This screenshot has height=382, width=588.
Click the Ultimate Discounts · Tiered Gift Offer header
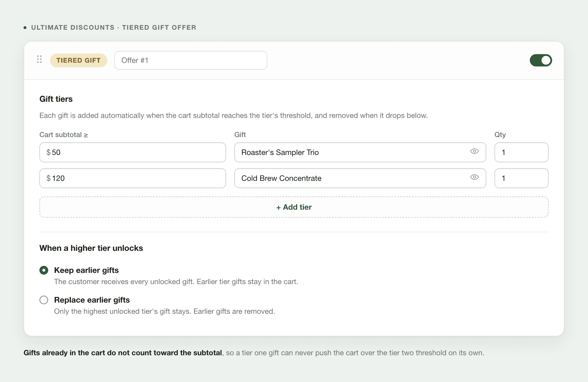click(x=113, y=27)
